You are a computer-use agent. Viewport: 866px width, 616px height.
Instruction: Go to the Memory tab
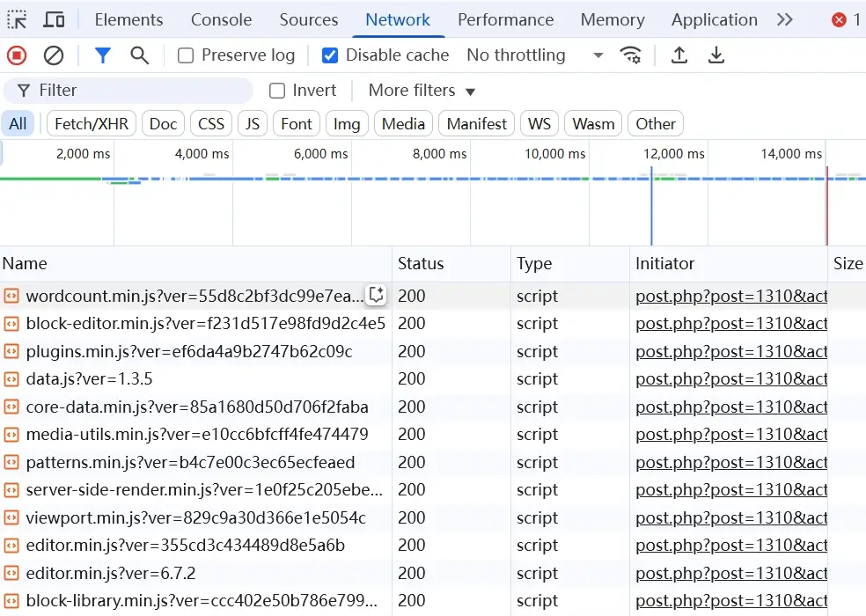[x=613, y=20]
